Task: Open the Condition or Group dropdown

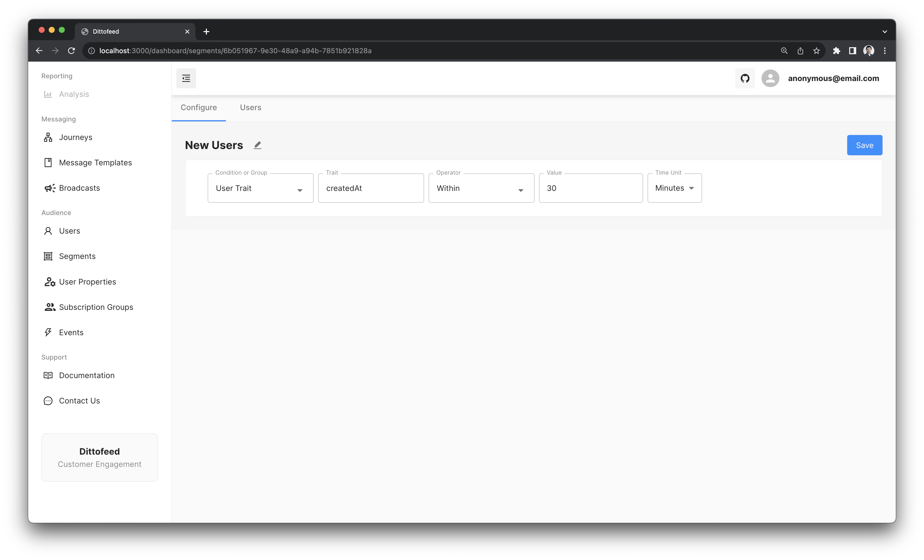Action: pyautogui.click(x=260, y=188)
